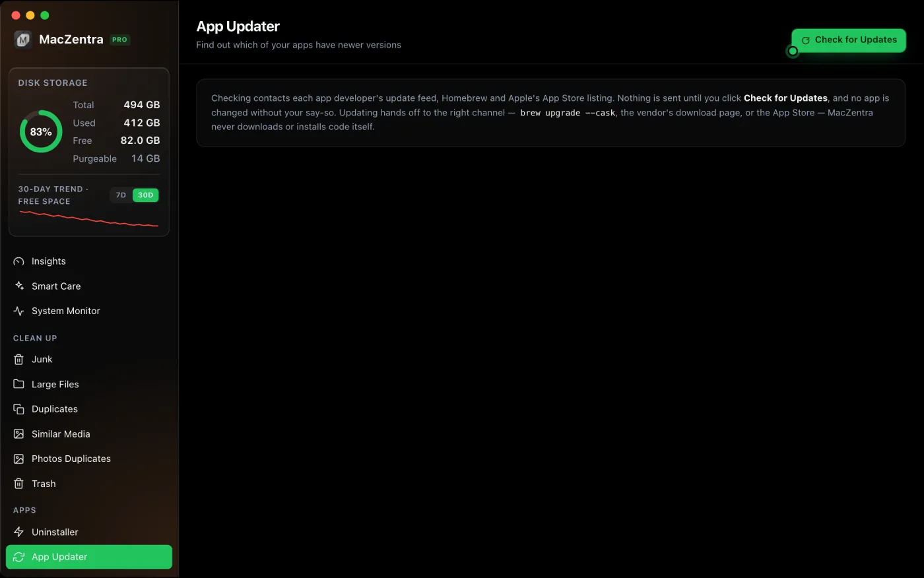The width and height of the screenshot is (924, 578).
Task: Click the Large Files folder icon
Action: [x=18, y=384]
